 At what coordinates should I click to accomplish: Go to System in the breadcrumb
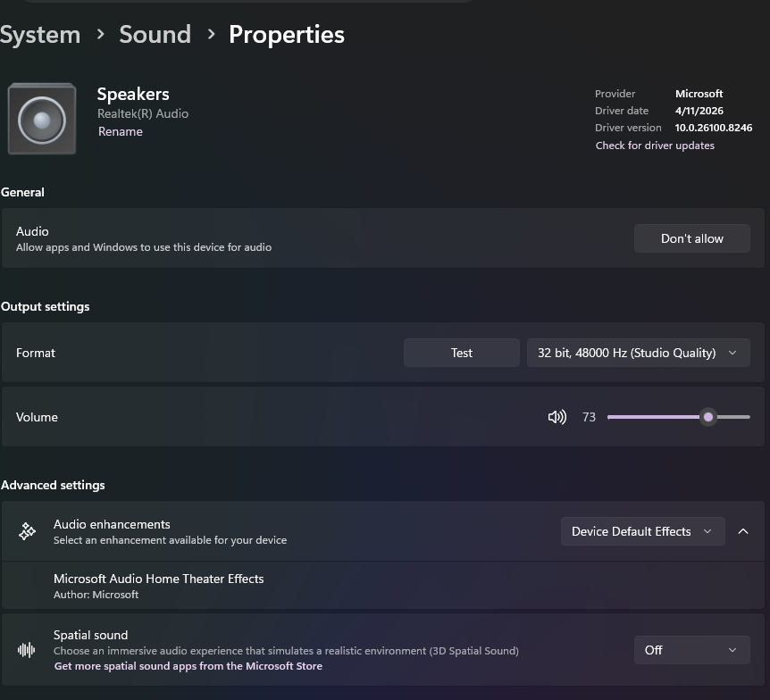[x=40, y=35]
